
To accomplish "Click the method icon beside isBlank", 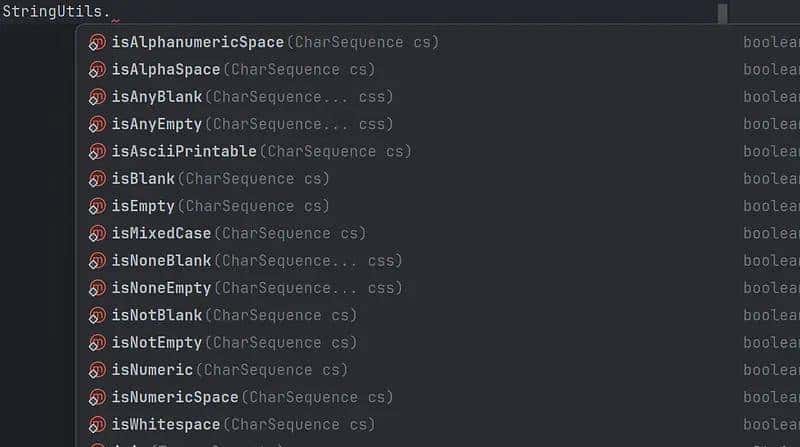I will pos(97,179).
